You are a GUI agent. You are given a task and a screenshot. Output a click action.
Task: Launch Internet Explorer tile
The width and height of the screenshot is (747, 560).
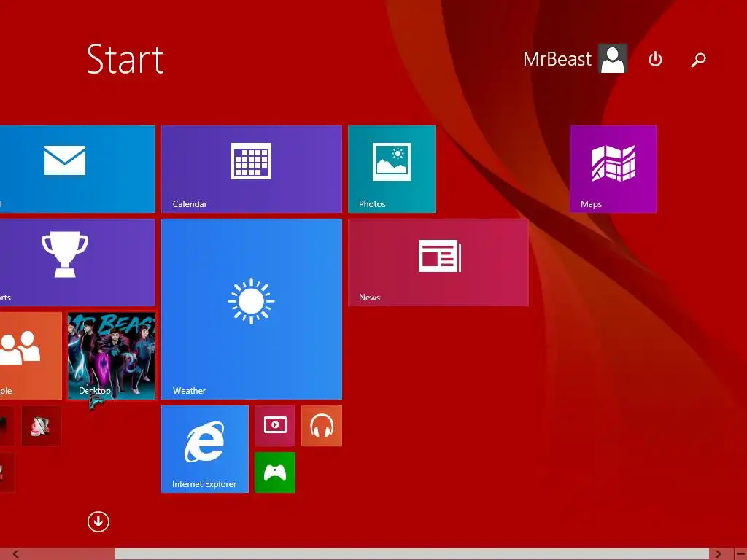(x=205, y=449)
